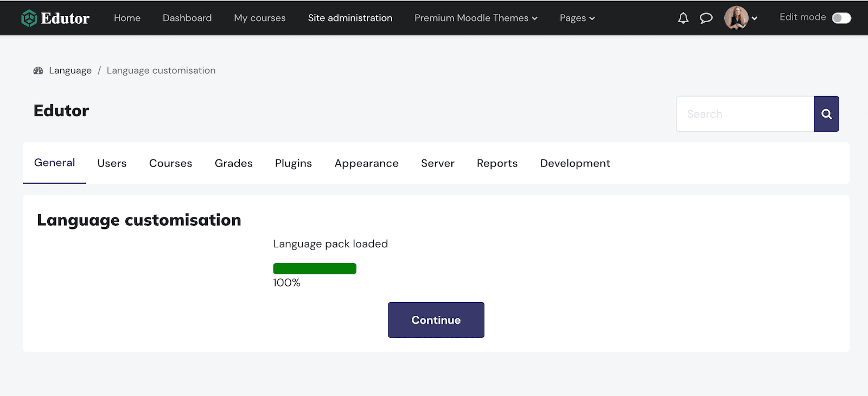Click Language customisation breadcrumb text
The width and height of the screenshot is (868, 396).
point(161,71)
